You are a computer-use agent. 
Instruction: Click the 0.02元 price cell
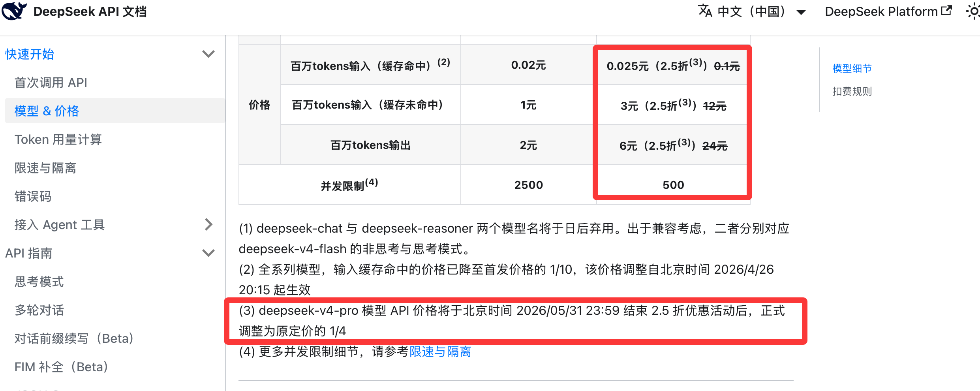click(528, 65)
